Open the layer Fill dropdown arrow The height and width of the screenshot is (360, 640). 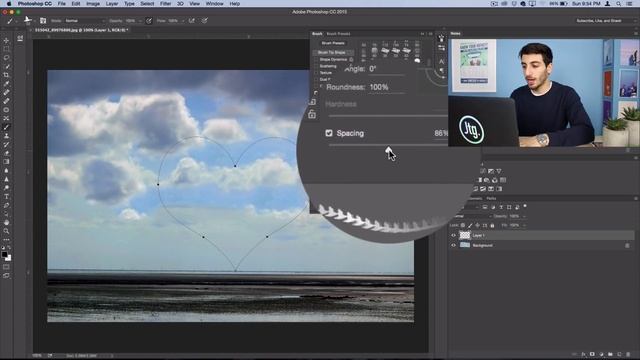click(524, 225)
